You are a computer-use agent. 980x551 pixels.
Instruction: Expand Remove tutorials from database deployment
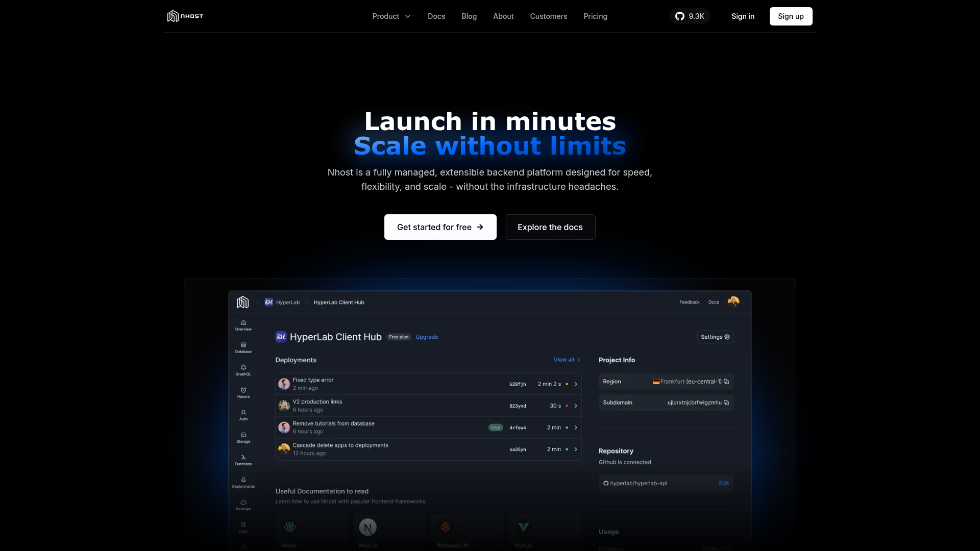point(576,428)
